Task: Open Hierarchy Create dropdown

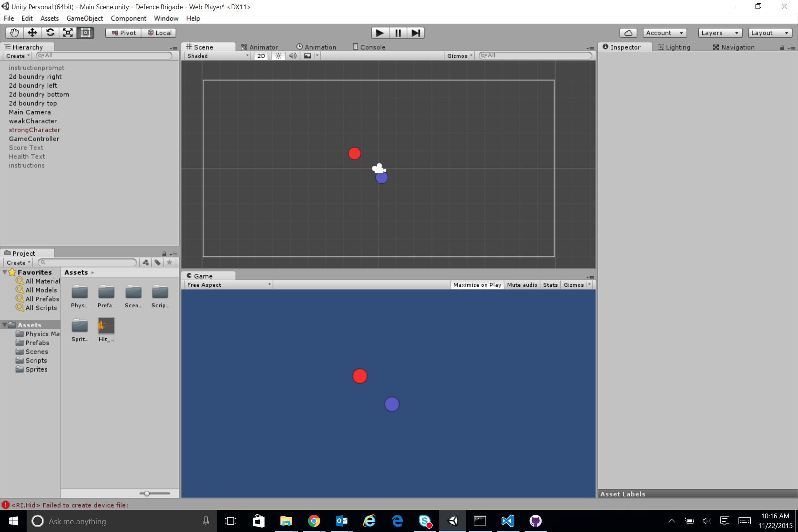Action: [x=18, y=56]
